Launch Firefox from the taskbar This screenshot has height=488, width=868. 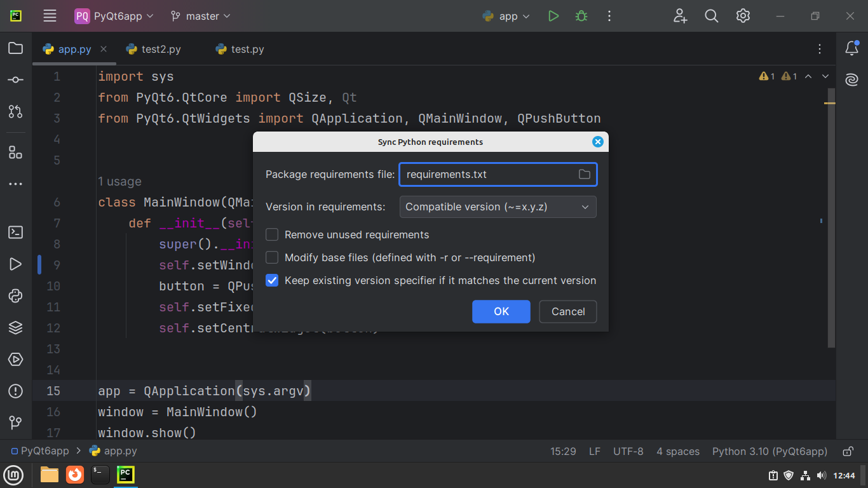pyautogui.click(x=75, y=475)
